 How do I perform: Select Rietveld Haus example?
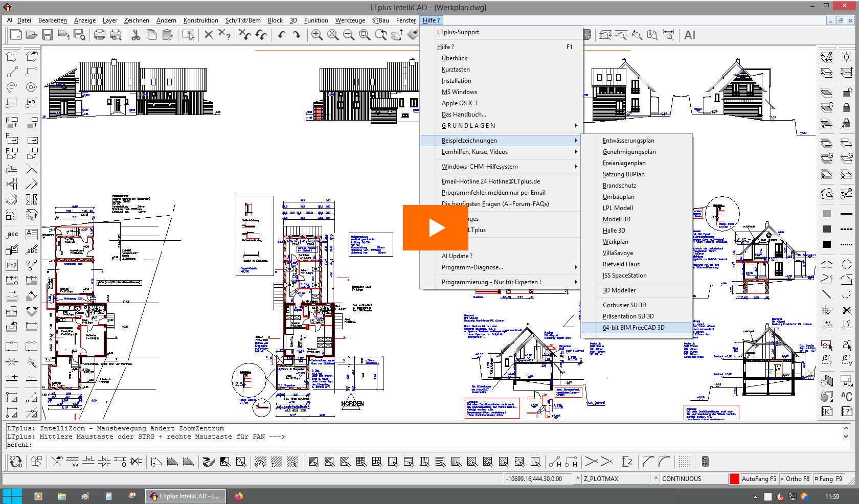pyautogui.click(x=637, y=264)
